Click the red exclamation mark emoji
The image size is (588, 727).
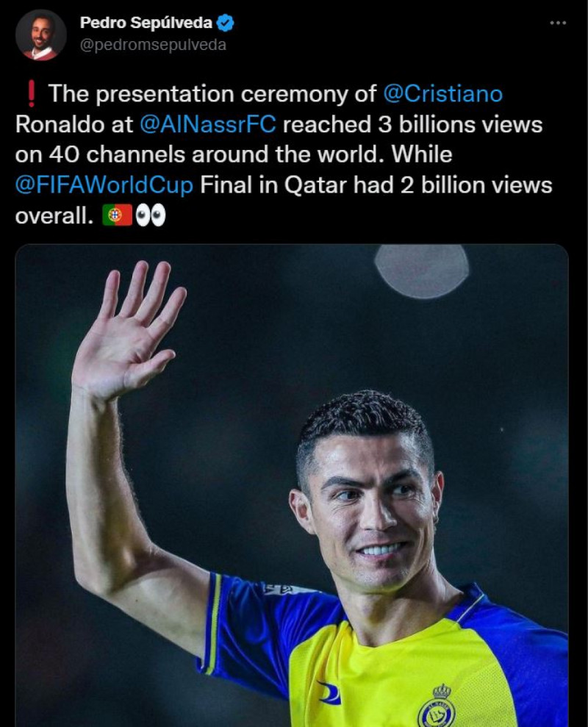30,93
